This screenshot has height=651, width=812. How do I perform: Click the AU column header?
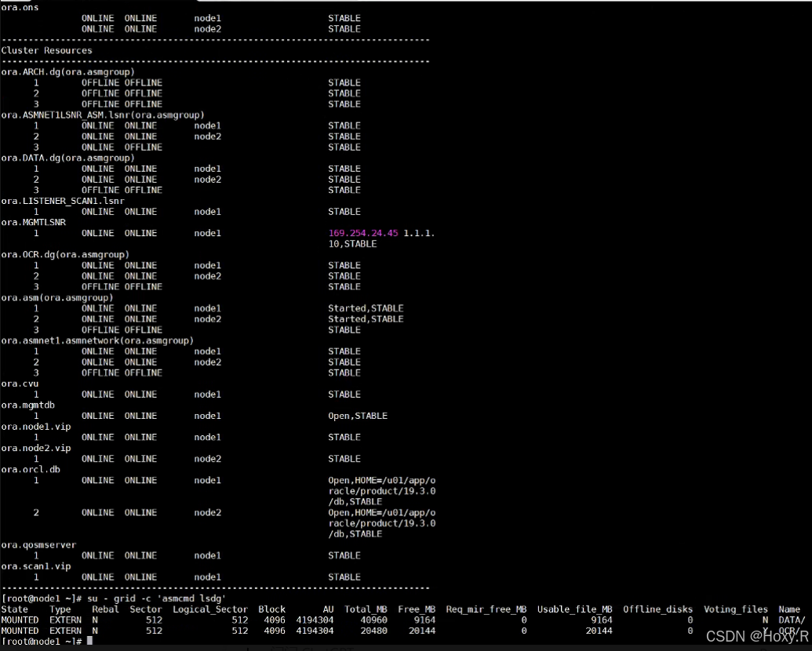pos(328,609)
